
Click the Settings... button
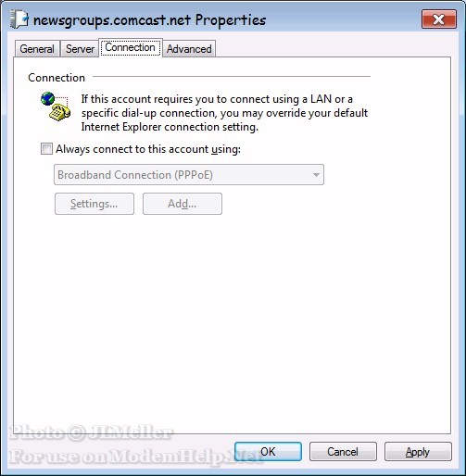[x=94, y=204]
